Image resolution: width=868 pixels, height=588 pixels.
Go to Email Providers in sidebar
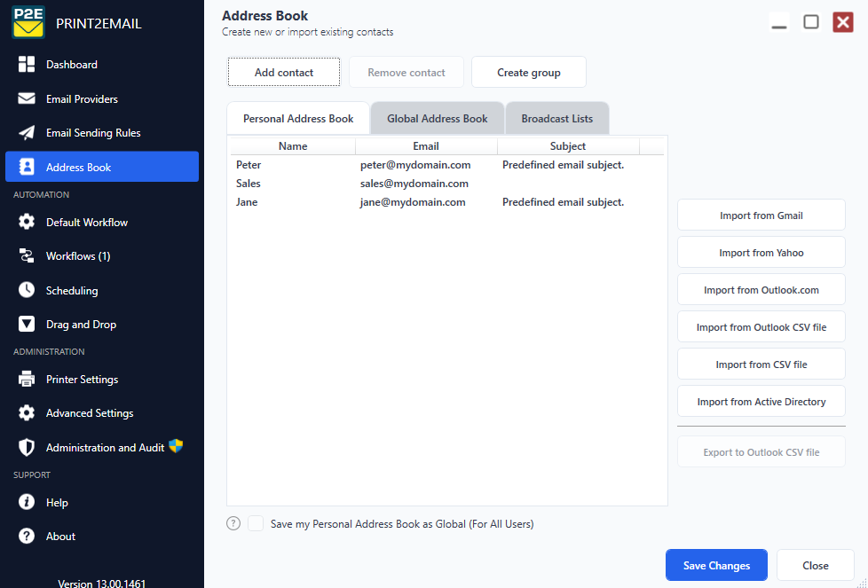pos(102,99)
